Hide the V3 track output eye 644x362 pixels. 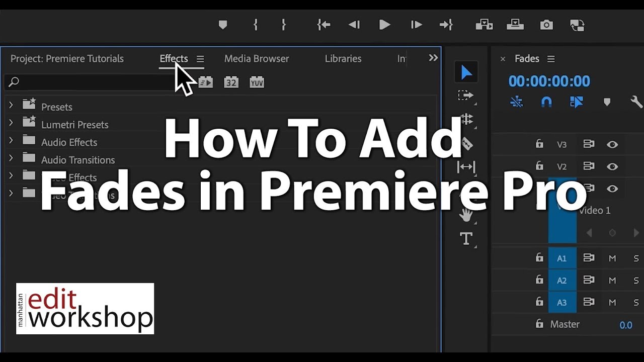click(612, 144)
